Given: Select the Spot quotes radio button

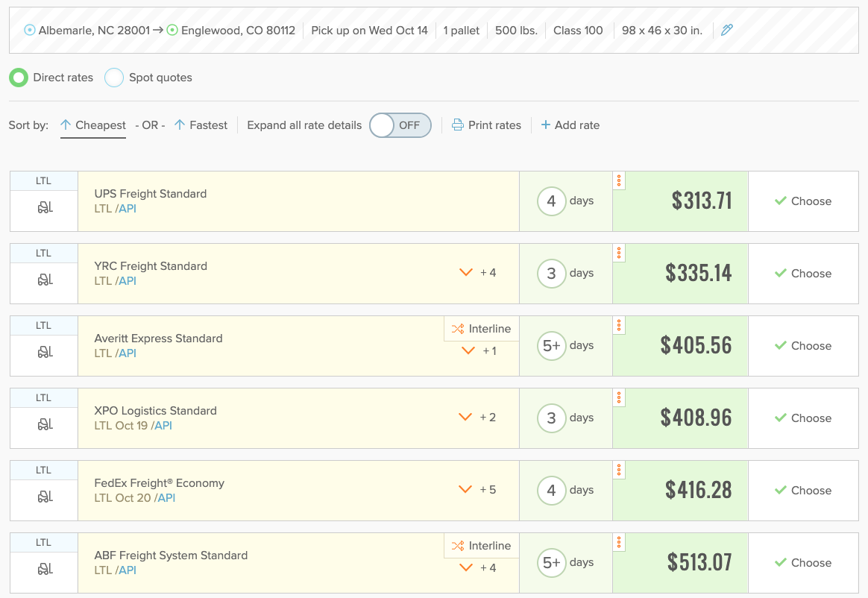Looking at the screenshot, I should pos(114,78).
